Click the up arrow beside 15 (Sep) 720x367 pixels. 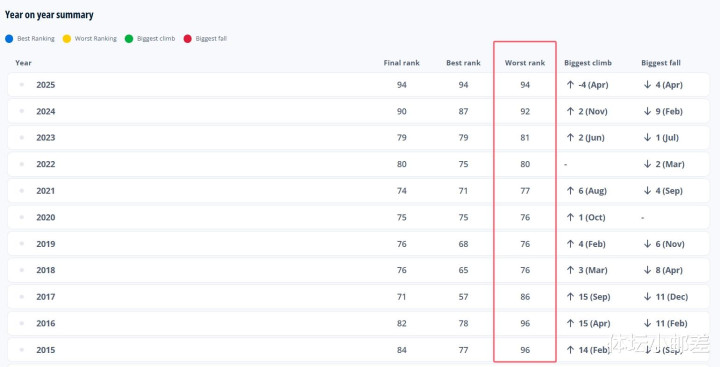(570, 297)
